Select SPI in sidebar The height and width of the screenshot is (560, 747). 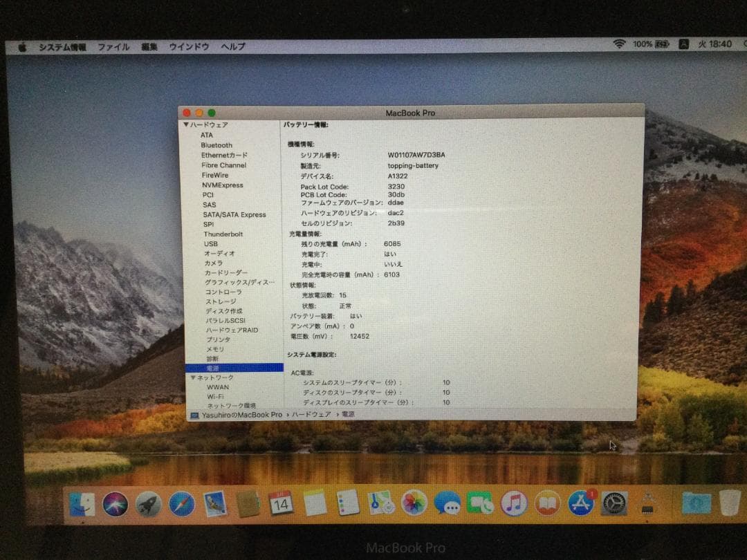coord(209,224)
